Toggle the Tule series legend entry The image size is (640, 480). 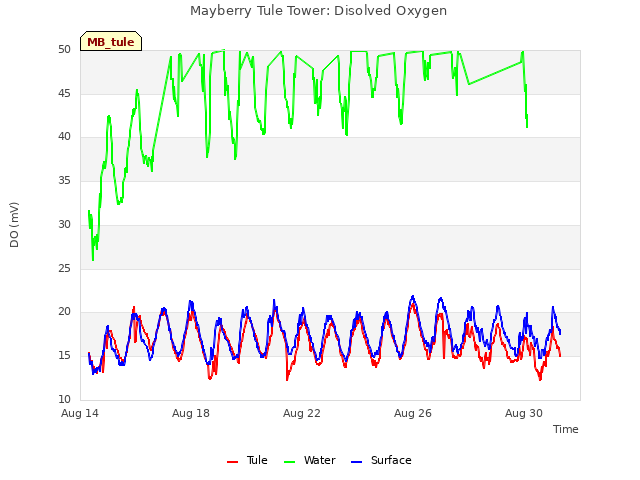coord(247,460)
